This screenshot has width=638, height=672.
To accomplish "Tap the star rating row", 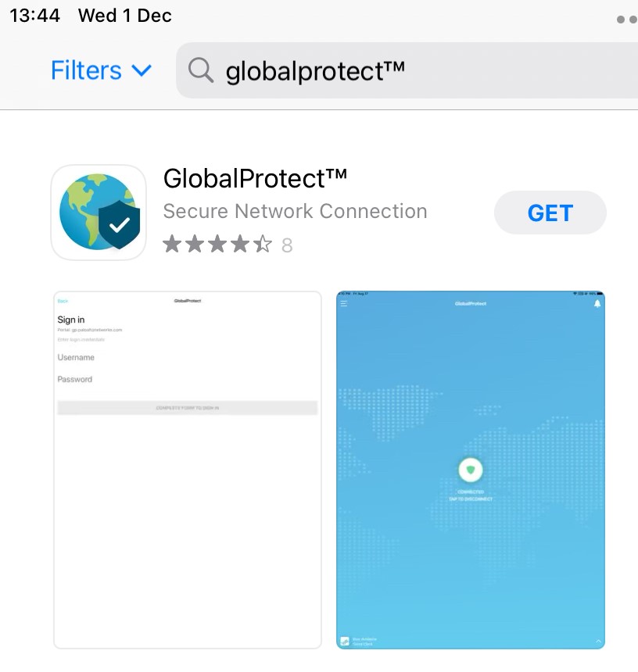I will 228,245.
